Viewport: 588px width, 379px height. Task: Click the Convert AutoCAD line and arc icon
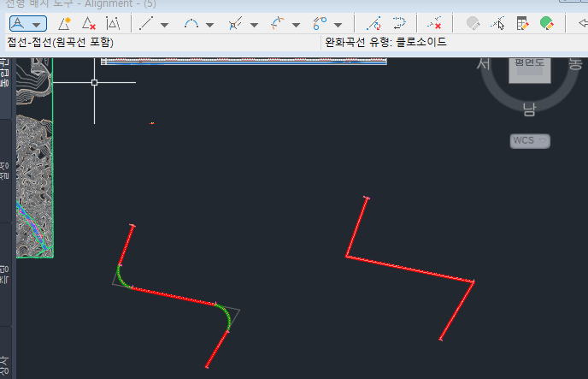click(373, 23)
